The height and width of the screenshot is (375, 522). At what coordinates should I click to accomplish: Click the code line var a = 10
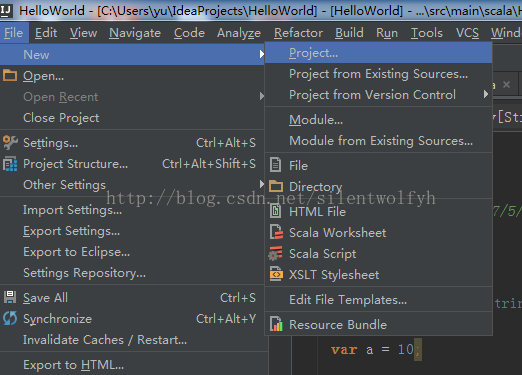click(x=376, y=350)
